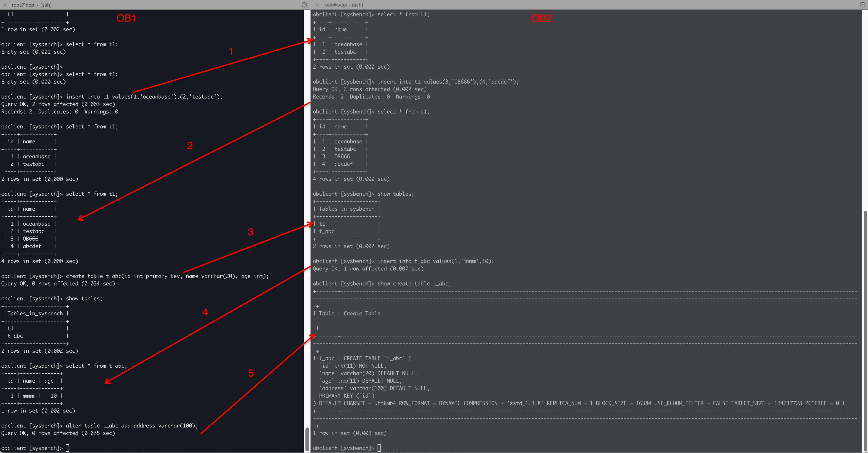The image size is (868, 453).
Task: Click "4 rows in set (0.000 sec)" in left pane
Action: 40,261
